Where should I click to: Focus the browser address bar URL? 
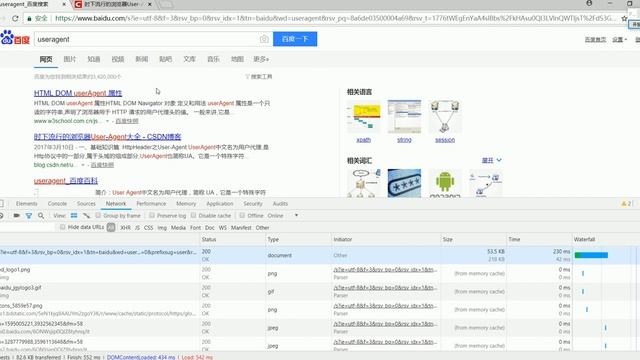tap(335, 18)
